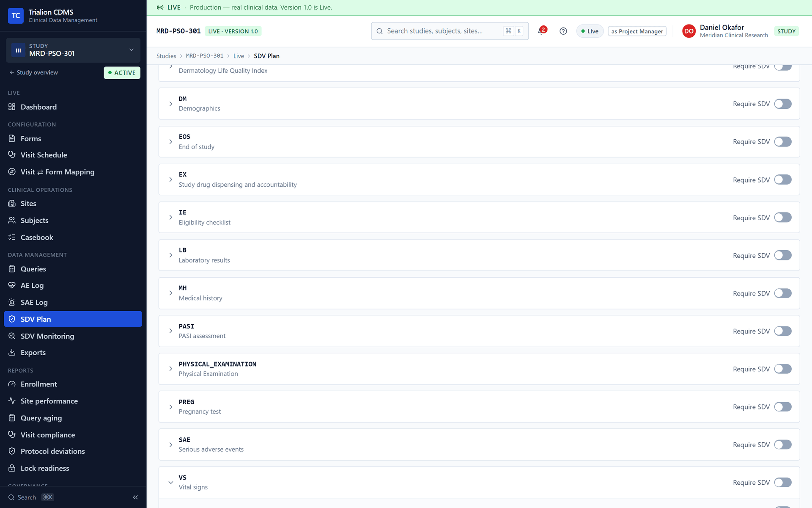The image size is (812, 508).
Task: Collapse the VS Vital signs row
Action: pos(170,482)
